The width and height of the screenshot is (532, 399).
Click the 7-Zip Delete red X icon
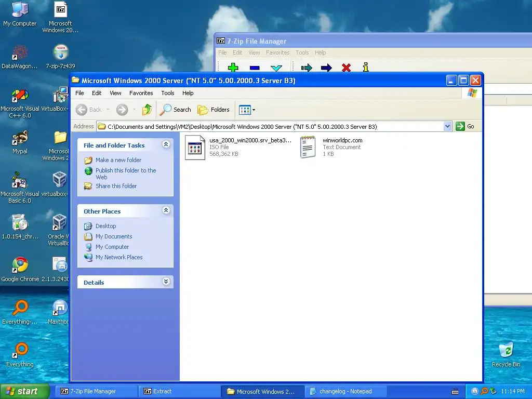[346, 68]
